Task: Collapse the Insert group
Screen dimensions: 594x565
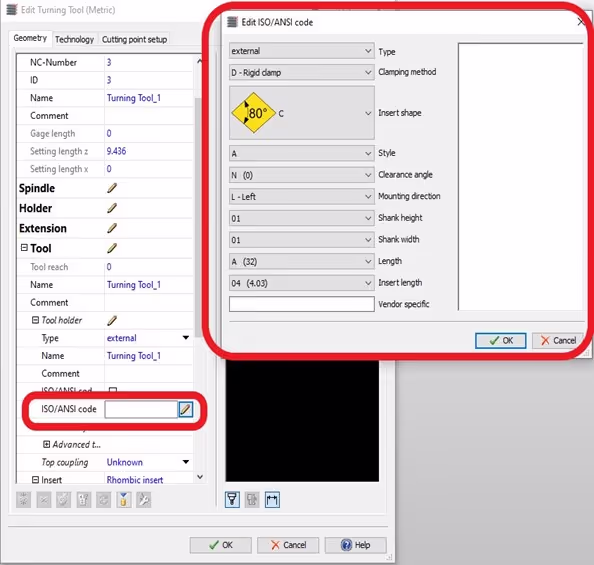Action: point(35,480)
